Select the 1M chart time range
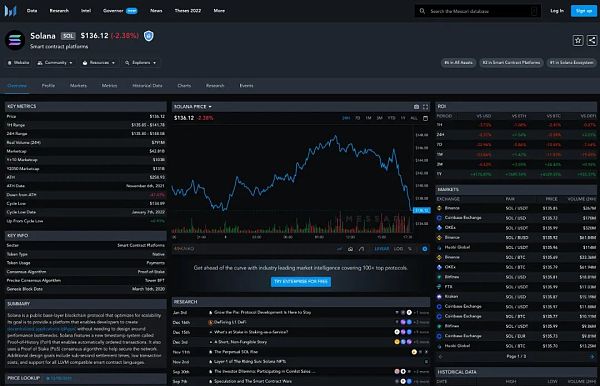 click(368, 118)
